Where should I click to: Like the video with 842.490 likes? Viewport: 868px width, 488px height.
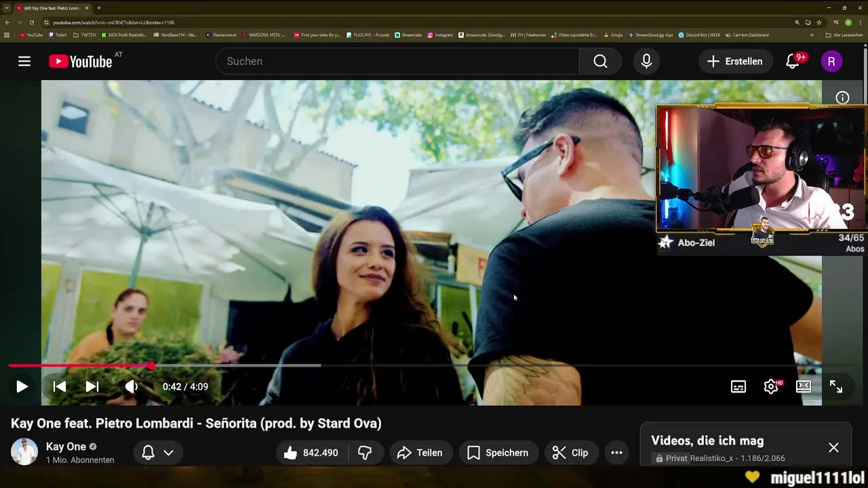point(311,453)
